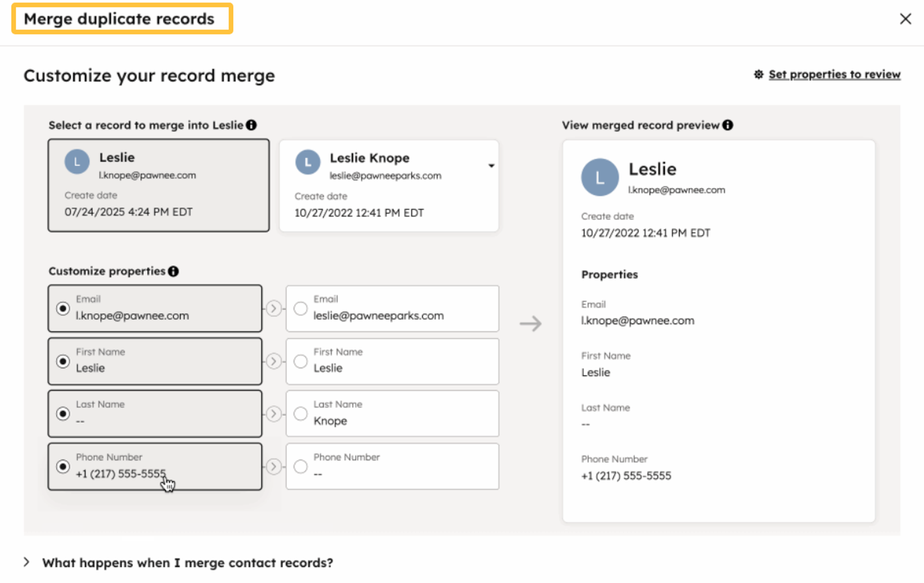Open Set properties to review link
Screen dimensions: 924x583
point(834,74)
